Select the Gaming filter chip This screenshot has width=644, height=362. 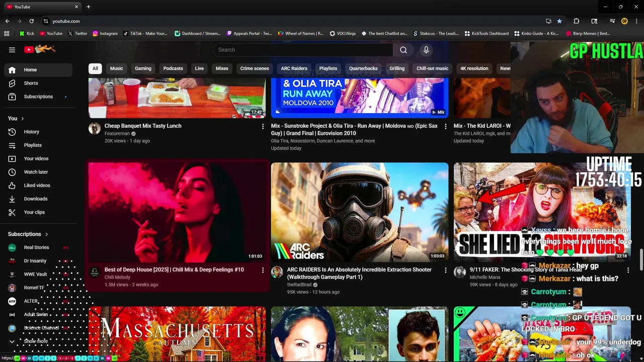[143, 68]
